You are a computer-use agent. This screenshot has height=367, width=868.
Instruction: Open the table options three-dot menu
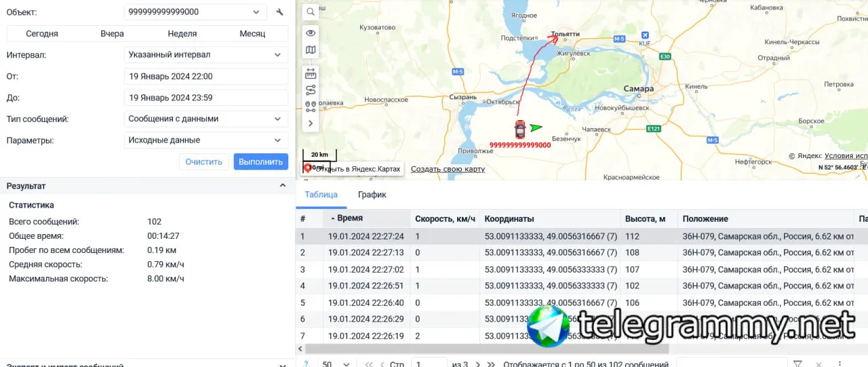(840, 364)
